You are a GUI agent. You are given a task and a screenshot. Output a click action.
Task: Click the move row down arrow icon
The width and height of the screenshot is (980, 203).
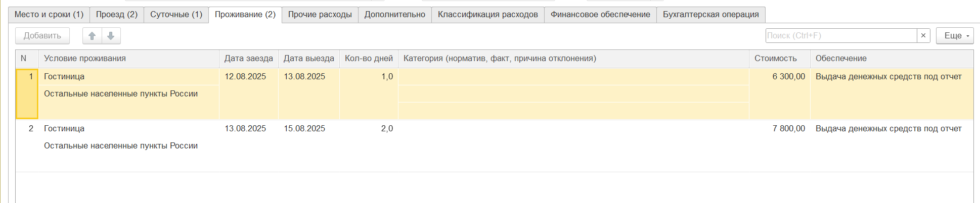111,36
